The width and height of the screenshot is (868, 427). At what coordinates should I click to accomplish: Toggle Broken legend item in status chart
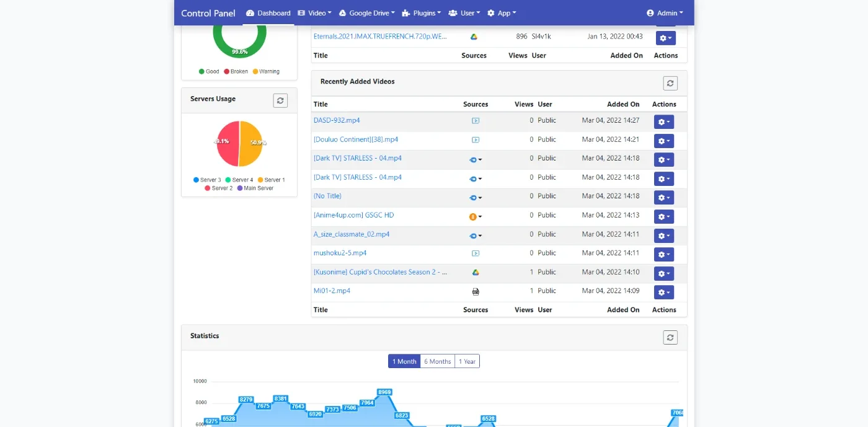236,71
